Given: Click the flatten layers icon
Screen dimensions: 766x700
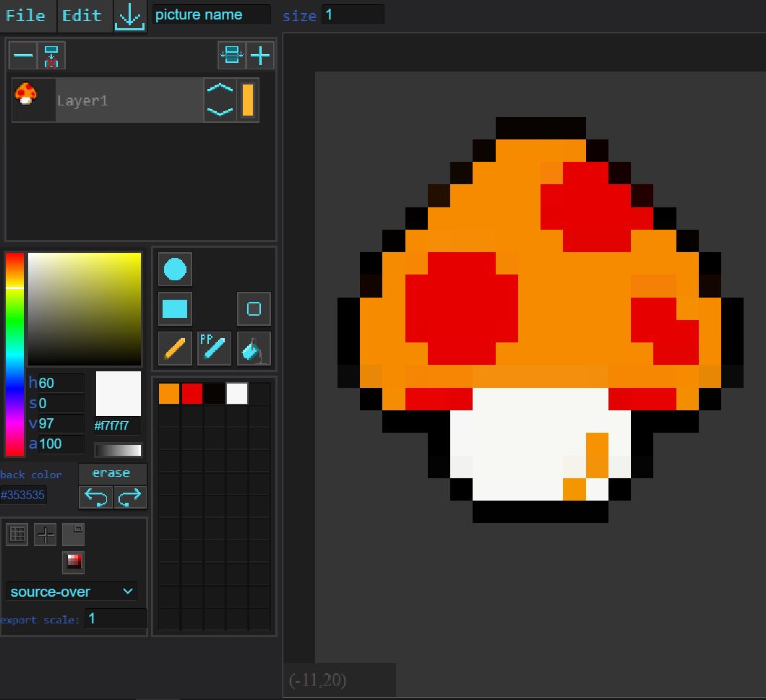Looking at the screenshot, I should point(231,55).
